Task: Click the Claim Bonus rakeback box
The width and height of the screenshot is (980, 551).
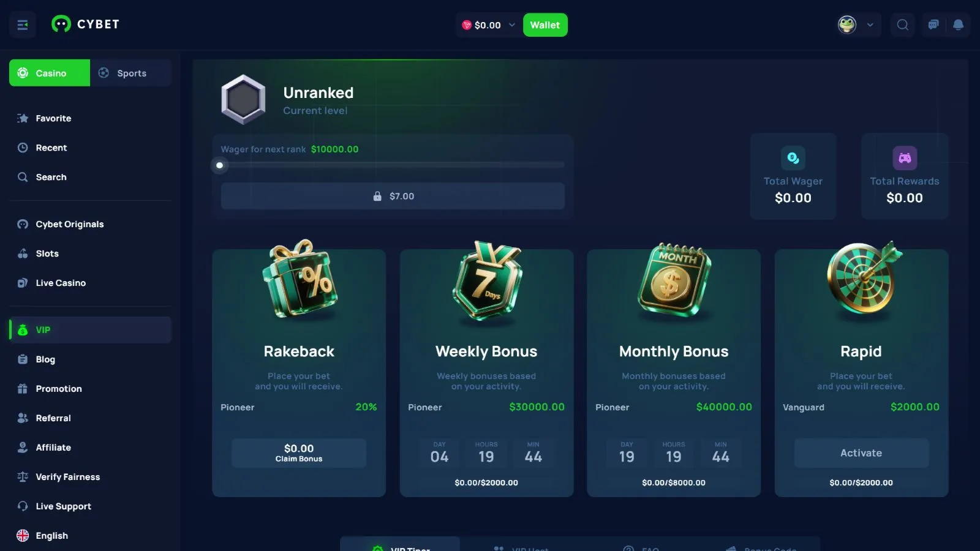Action: [x=299, y=453]
